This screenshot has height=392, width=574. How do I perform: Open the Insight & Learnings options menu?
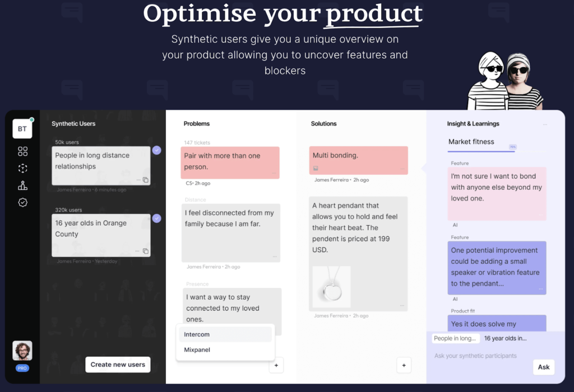[x=545, y=124]
